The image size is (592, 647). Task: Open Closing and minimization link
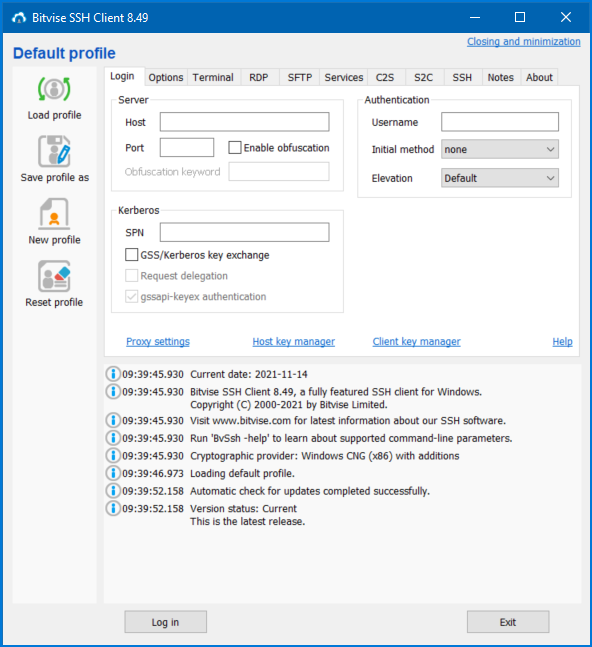pyautogui.click(x=524, y=42)
